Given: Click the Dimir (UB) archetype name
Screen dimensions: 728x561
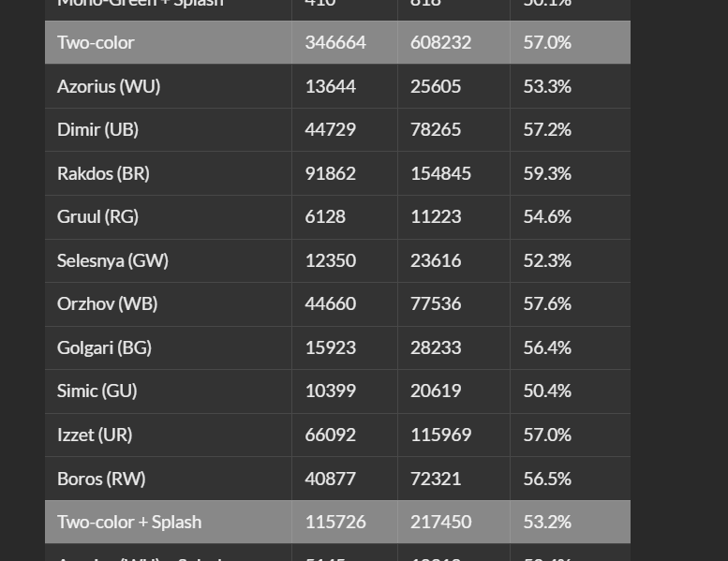Looking at the screenshot, I should point(97,129).
